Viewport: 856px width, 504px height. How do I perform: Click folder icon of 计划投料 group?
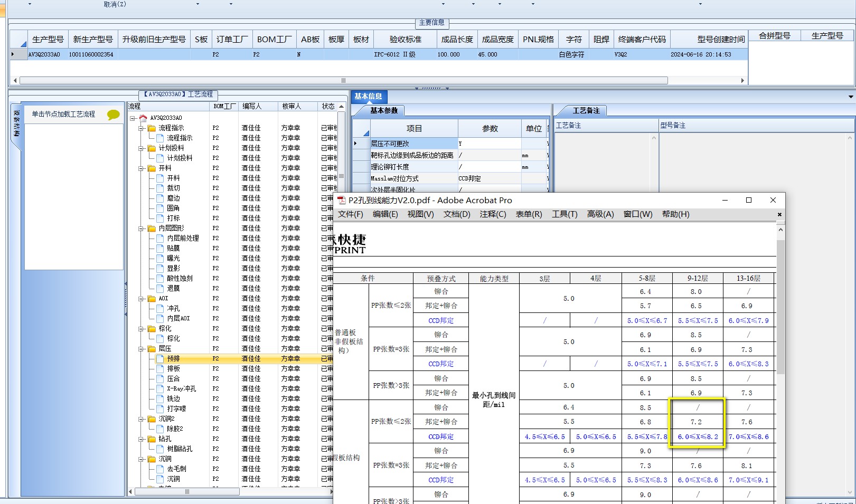pyautogui.click(x=152, y=148)
